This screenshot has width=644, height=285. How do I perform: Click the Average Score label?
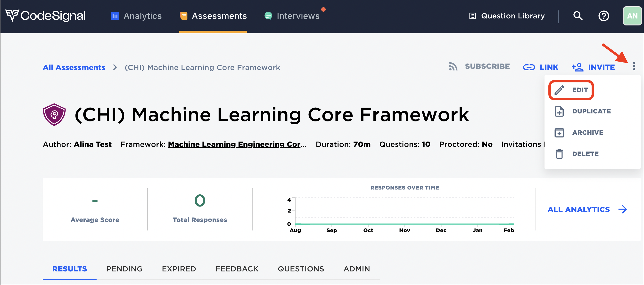pos(95,220)
